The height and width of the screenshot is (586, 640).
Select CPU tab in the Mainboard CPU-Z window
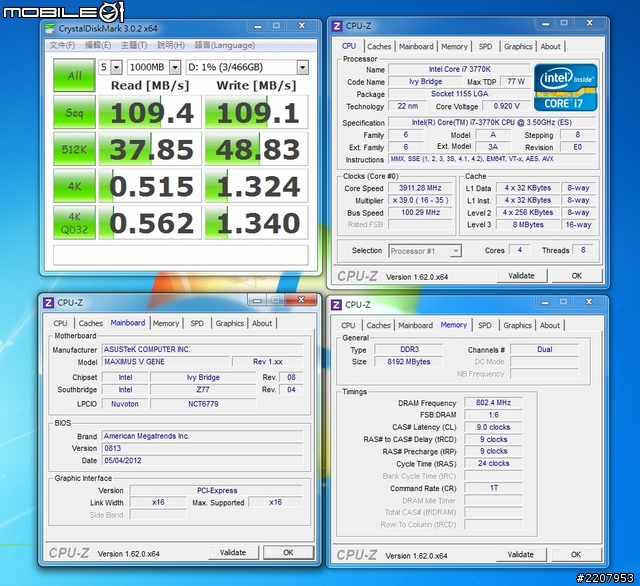click(x=60, y=323)
